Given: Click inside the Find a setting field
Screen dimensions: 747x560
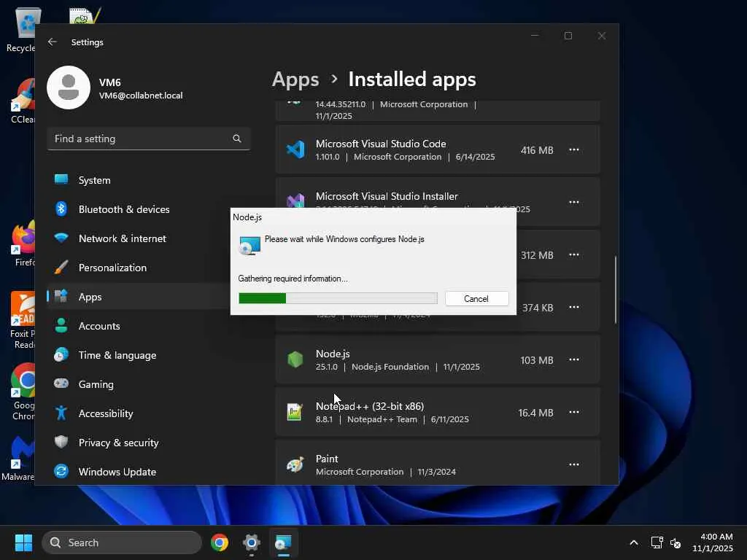Looking at the screenshot, I should pyautogui.click(x=149, y=139).
